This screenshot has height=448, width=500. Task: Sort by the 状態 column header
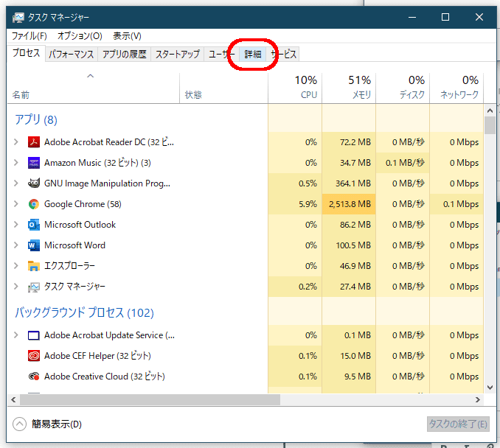click(223, 88)
